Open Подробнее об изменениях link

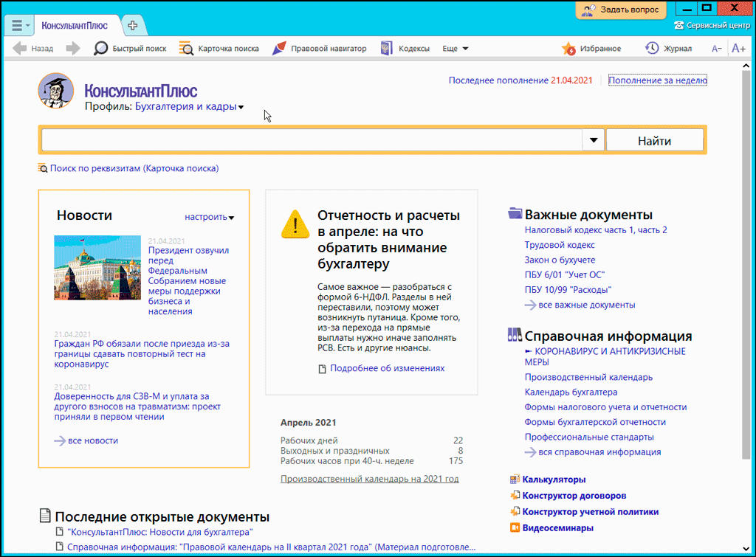tap(387, 368)
